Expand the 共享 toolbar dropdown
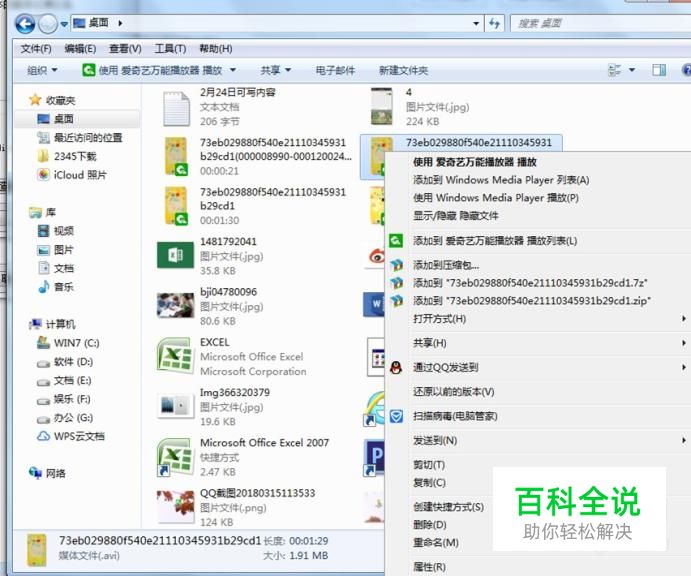 point(275,70)
